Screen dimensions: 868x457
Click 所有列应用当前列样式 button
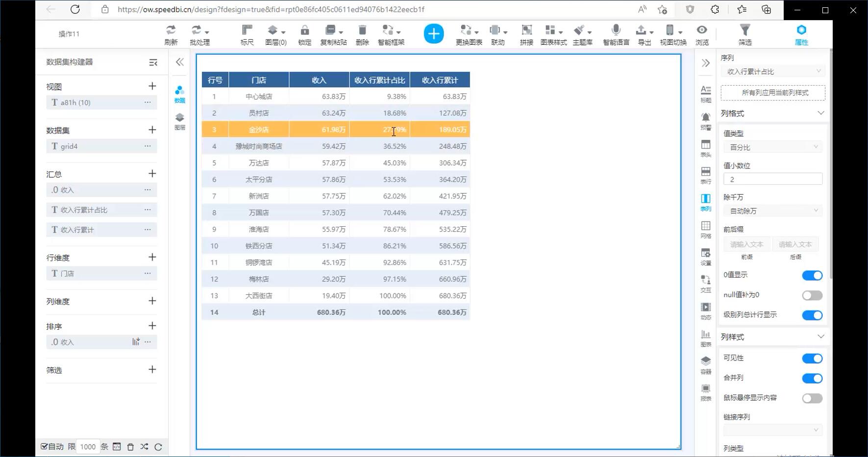(773, 93)
